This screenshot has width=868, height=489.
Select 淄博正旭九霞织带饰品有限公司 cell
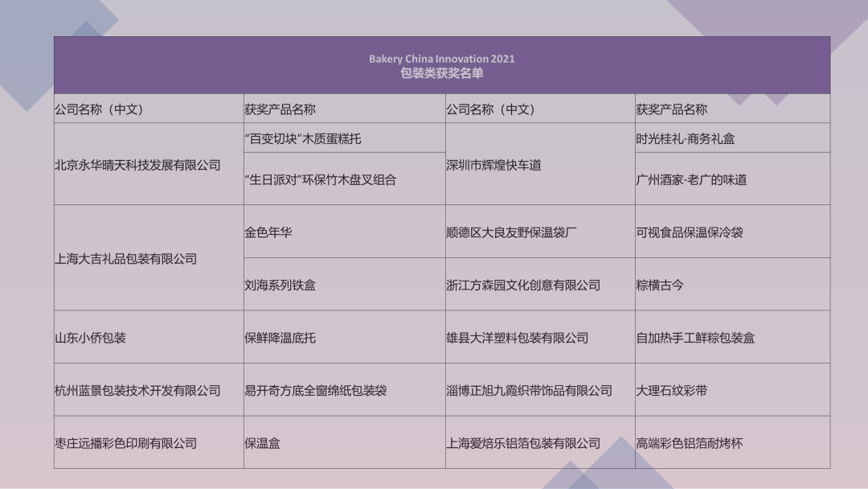pyautogui.click(x=540, y=390)
